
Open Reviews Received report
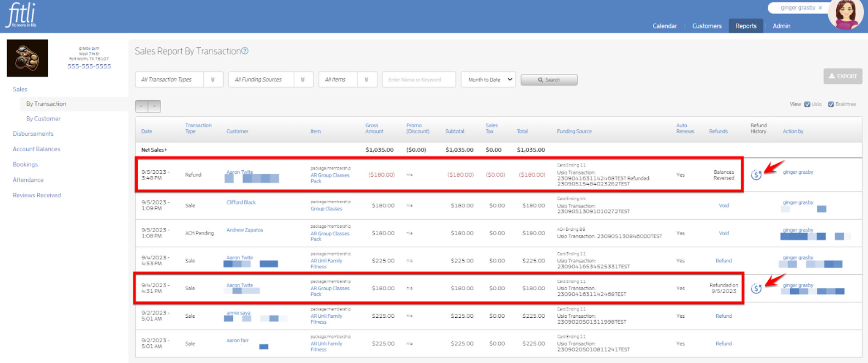[37, 195]
